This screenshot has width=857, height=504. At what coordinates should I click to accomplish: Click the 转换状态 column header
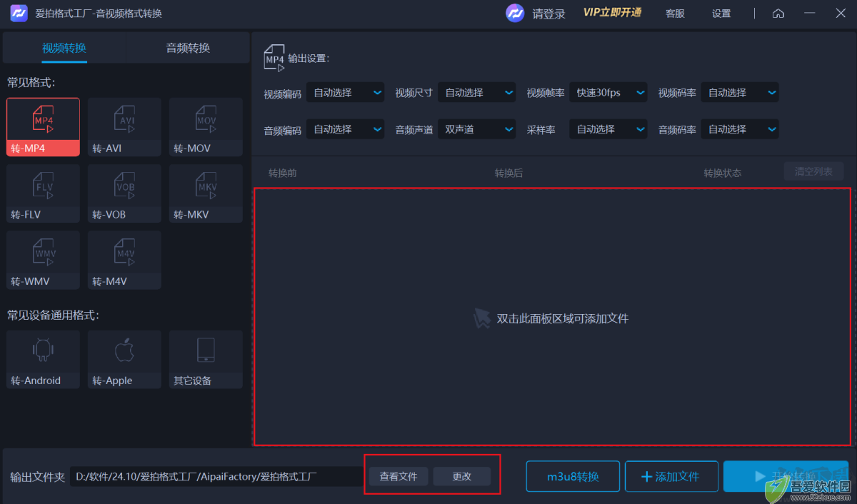pos(722,173)
